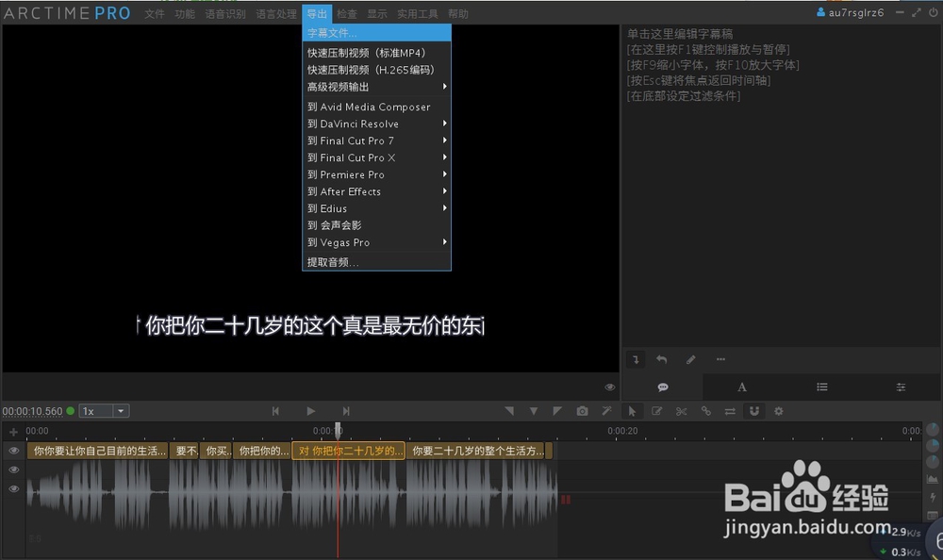This screenshot has width=943, height=560.
Task: Open the 语音识别 menu
Action: pos(225,13)
